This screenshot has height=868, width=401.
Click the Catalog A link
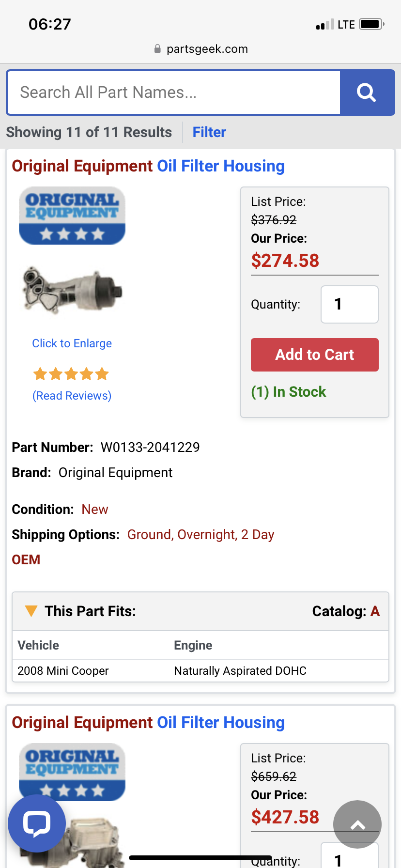375,611
